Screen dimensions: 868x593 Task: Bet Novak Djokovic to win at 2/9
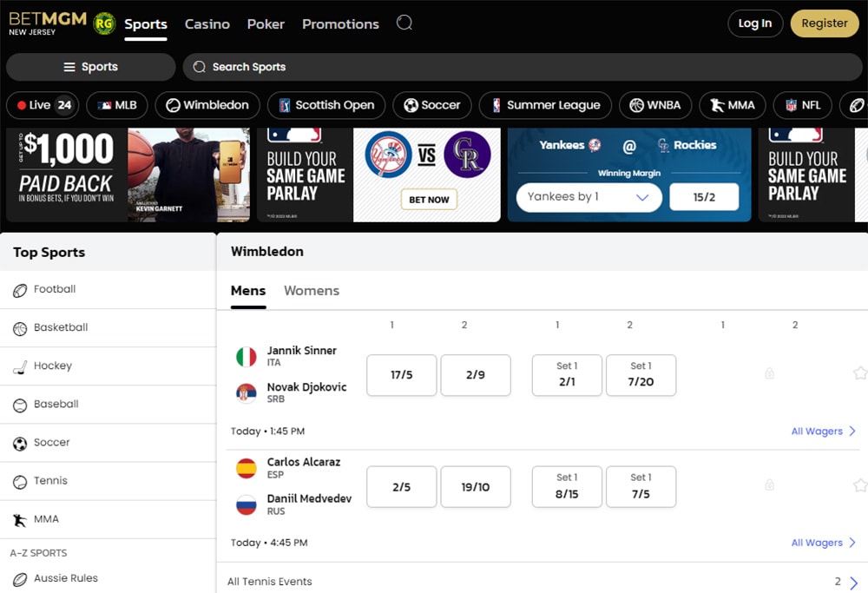[x=476, y=375]
